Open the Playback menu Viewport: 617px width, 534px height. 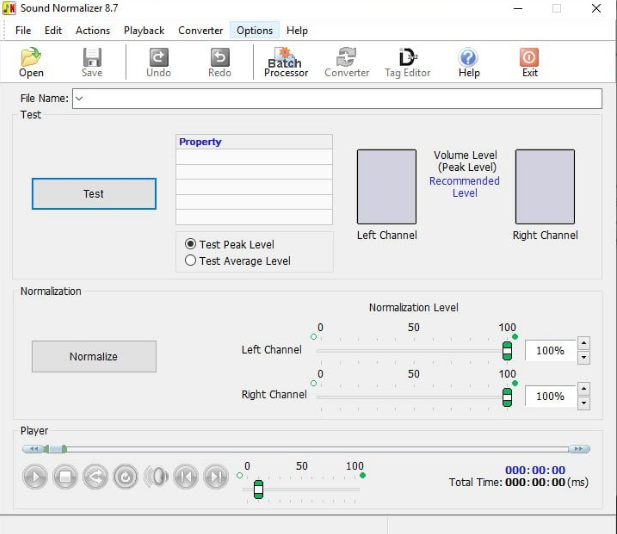144,30
